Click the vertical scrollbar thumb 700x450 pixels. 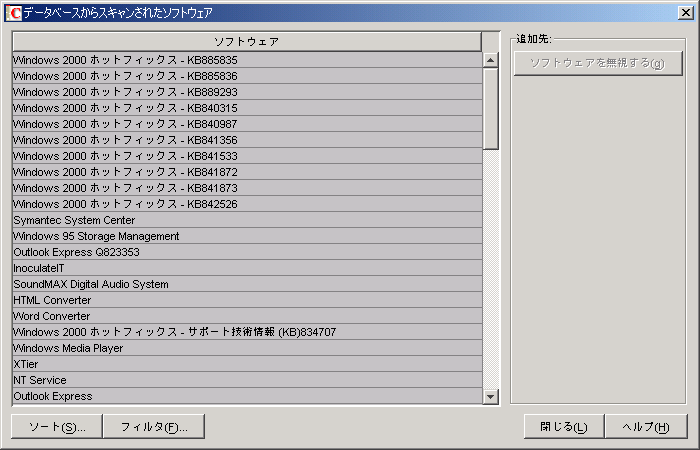click(491, 108)
